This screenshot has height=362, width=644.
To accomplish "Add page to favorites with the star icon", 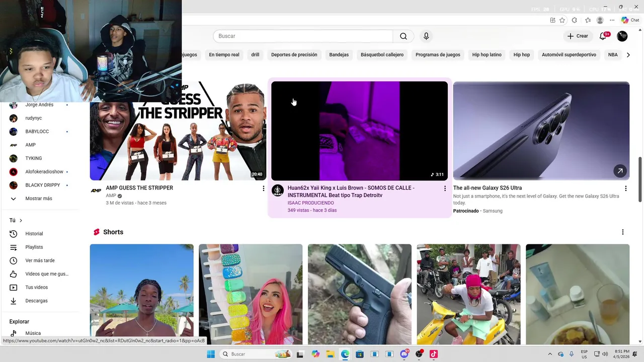I will (x=562, y=20).
